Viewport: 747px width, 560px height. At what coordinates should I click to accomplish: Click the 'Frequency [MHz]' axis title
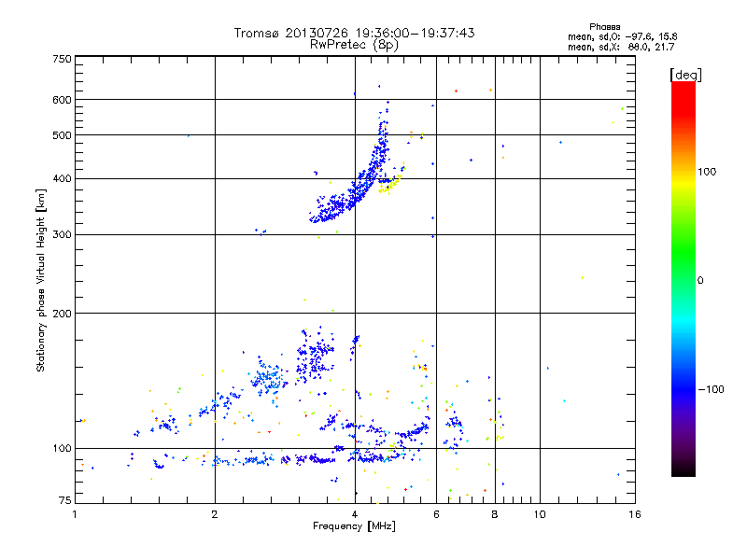coord(354,526)
